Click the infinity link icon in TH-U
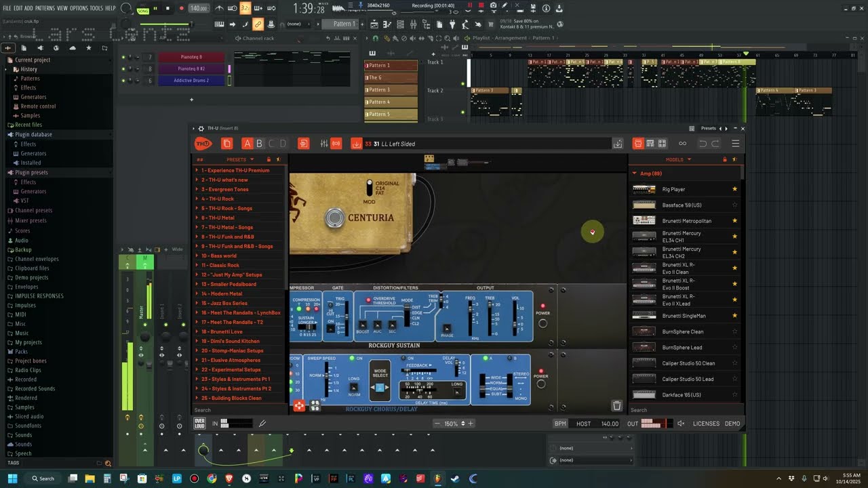The width and height of the screenshot is (868, 488). 682,144
